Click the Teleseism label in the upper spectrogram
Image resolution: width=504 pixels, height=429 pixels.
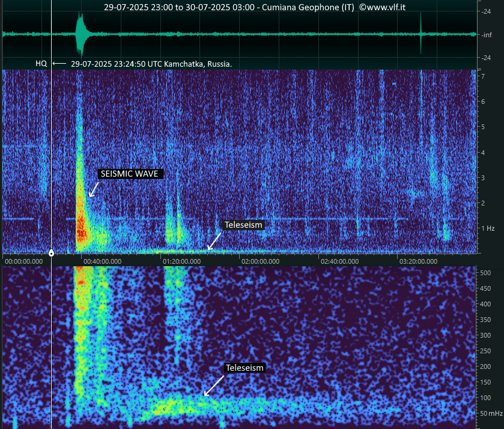243,225
